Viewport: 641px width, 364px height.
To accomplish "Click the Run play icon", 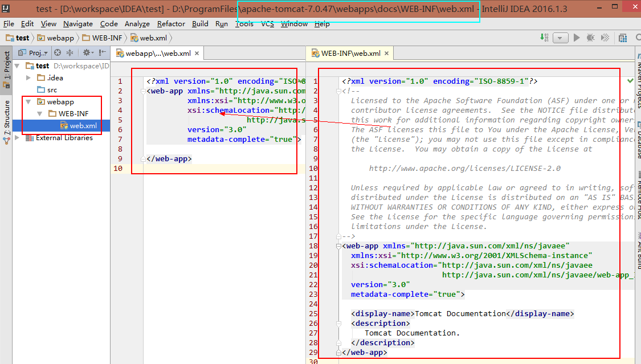I will pyautogui.click(x=577, y=38).
